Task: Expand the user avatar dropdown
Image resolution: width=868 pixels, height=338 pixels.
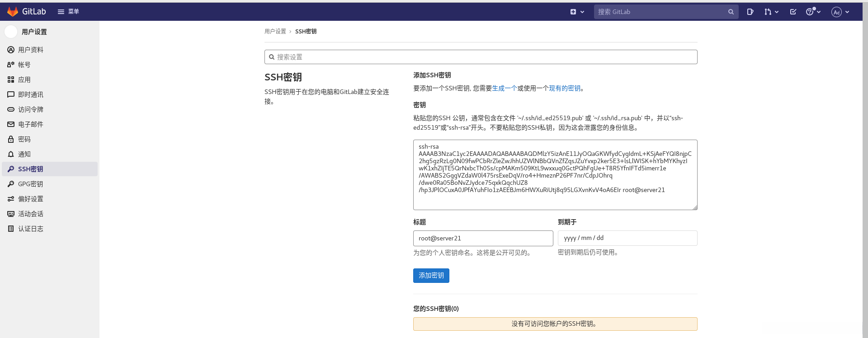Action: 840,12
